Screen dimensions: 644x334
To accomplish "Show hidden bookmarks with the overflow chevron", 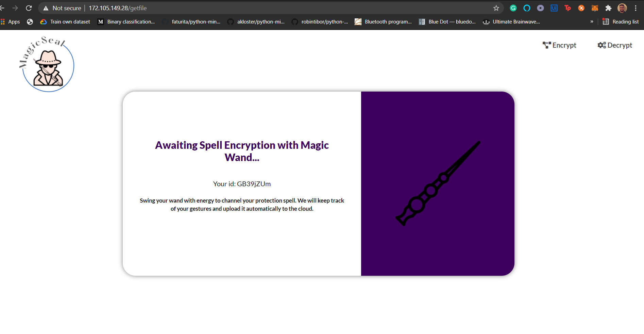I will [592, 21].
